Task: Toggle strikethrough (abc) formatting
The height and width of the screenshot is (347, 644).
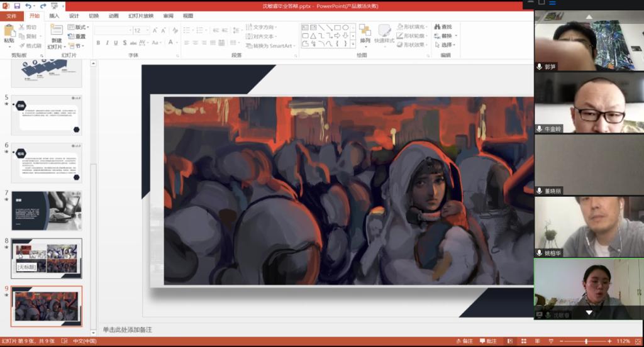Action: pyautogui.click(x=133, y=43)
